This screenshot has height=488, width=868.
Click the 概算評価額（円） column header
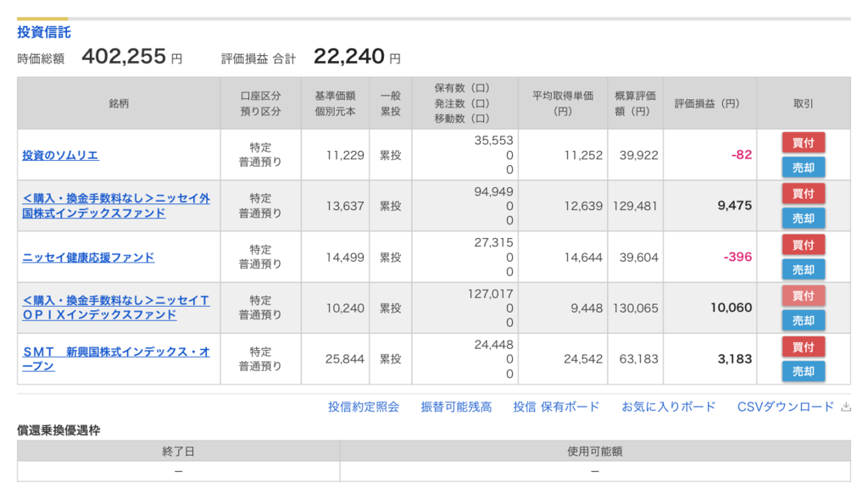(636, 103)
